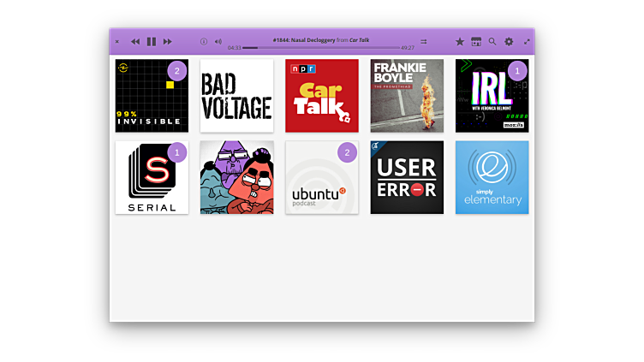Show episode info for the playing track

point(204,41)
